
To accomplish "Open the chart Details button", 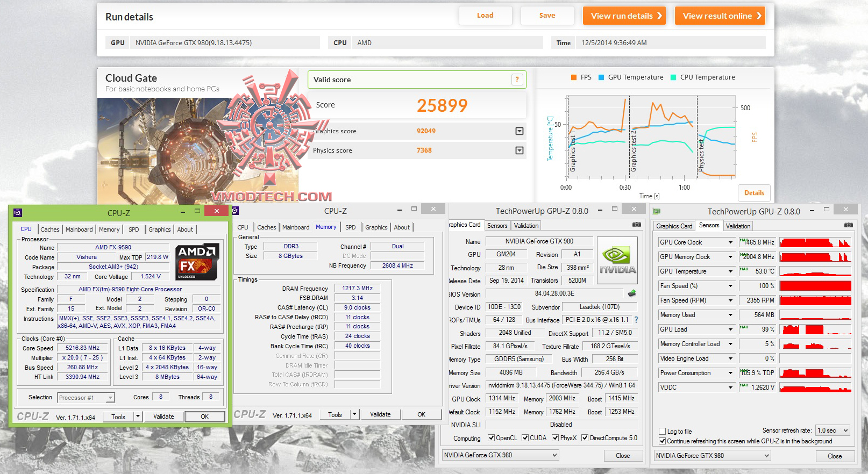I will tap(754, 193).
